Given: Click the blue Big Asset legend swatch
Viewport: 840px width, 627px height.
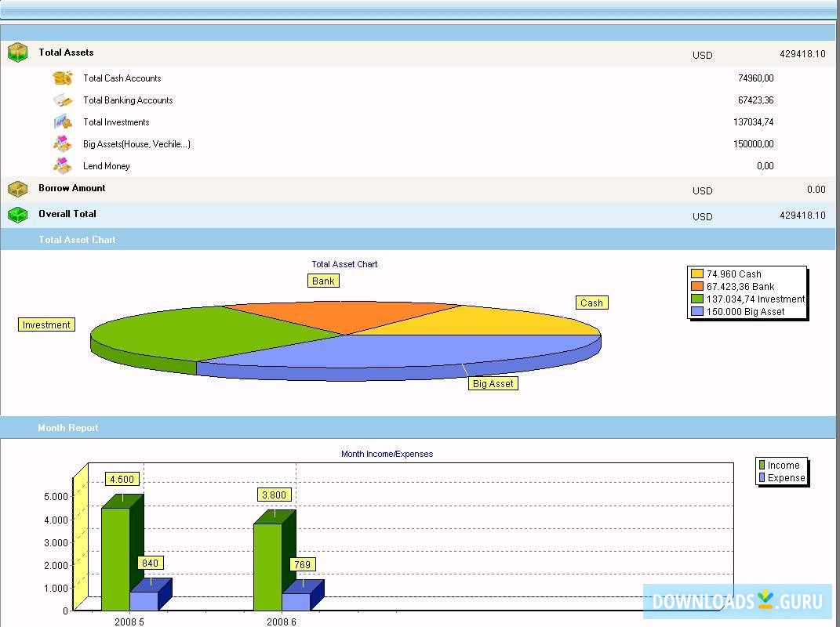Looking at the screenshot, I should click(x=697, y=312).
